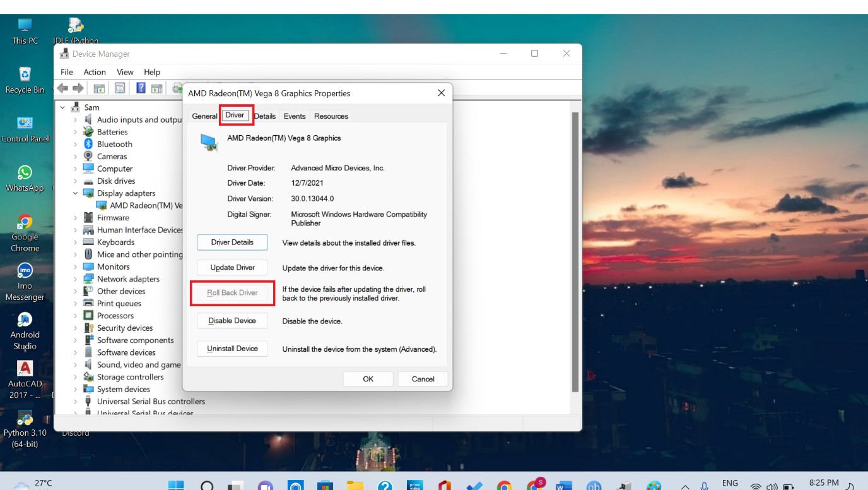Viewport: 868px width, 490px height.
Task: Click the Forward navigation arrow
Action: tap(78, 88)
